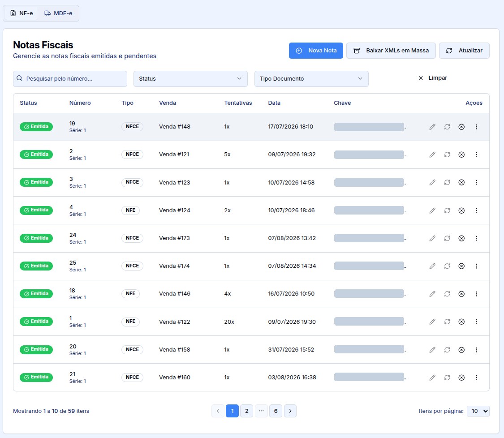The width and height of the screenshot is (504, 438).
Task: Go to previous page arrow
Action: point(218,411)
